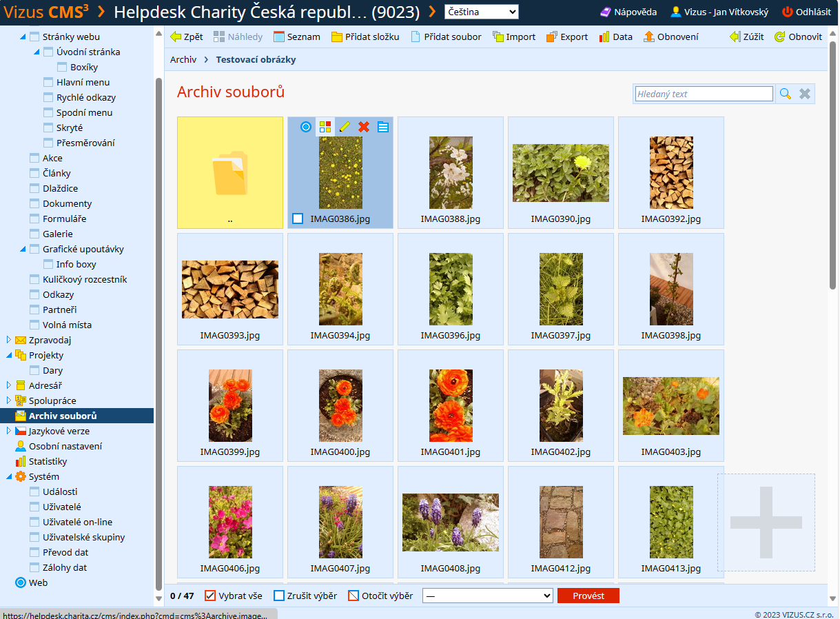This screenshot has width=840, height=619.
Task: Open Nápověda help
Action: (x=628, y=12)
